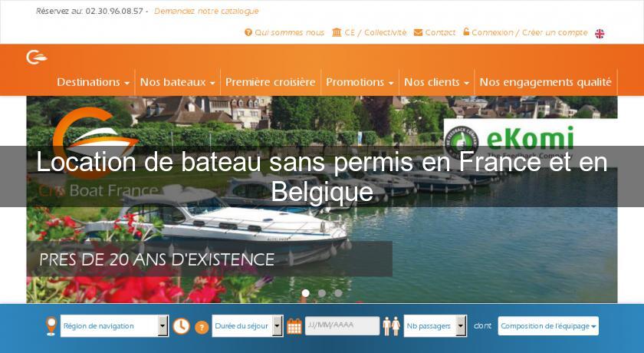The width and height of the screenshot is (644, 353).
Task: Open the Promotions menu
Action: click(x=360, y=82)
